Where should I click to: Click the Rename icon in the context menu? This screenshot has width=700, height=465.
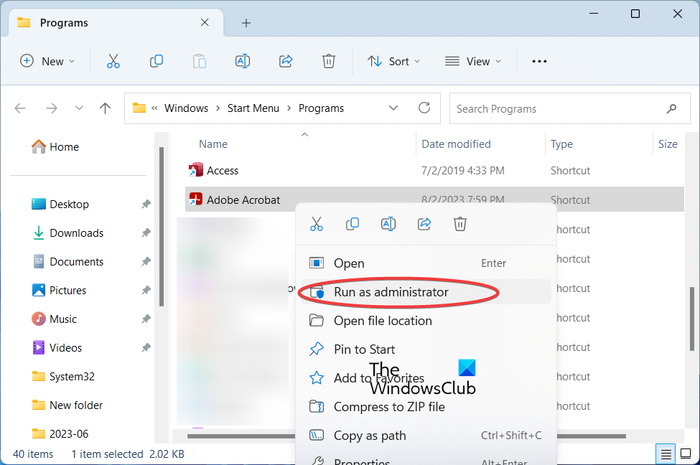coord(388,224)
